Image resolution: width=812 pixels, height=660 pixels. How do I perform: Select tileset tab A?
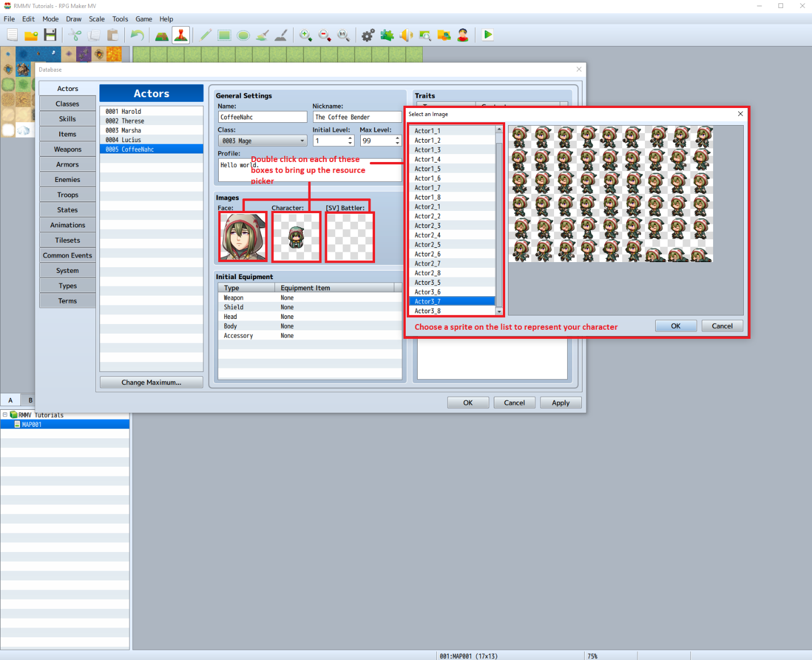coord(11,400)
